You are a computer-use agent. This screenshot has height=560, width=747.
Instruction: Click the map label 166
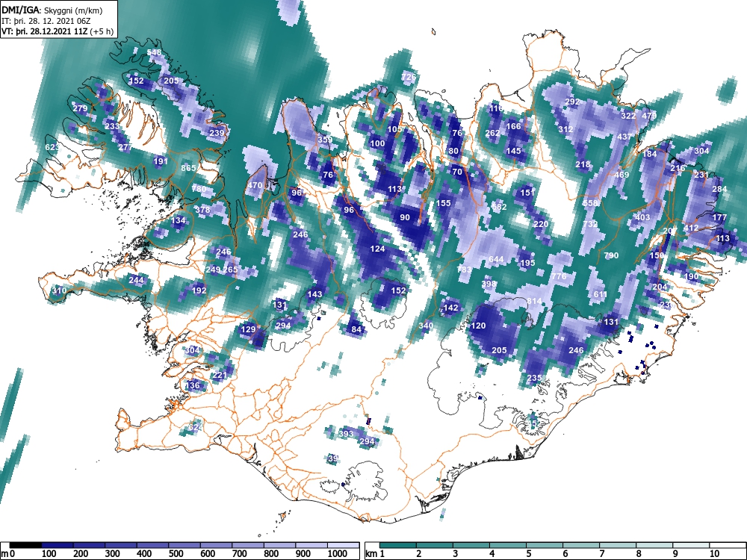coord(514,126)
